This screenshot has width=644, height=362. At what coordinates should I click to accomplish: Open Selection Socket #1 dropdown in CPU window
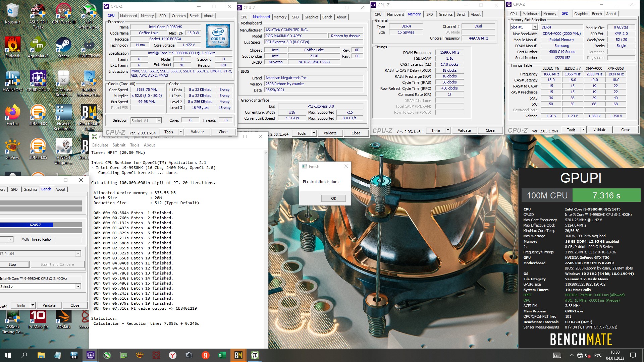pos(146,120)
